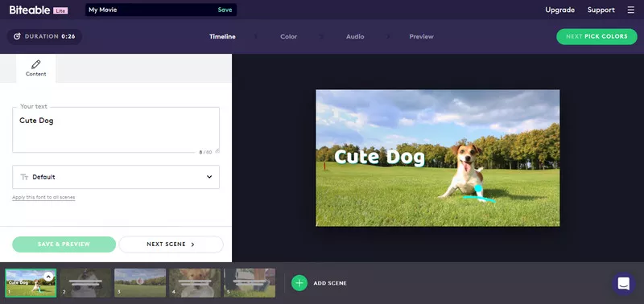Image resolution: width=644 pixels, height=304 pixels.
Task: Switch to the Timeline step
Action: 222,36
